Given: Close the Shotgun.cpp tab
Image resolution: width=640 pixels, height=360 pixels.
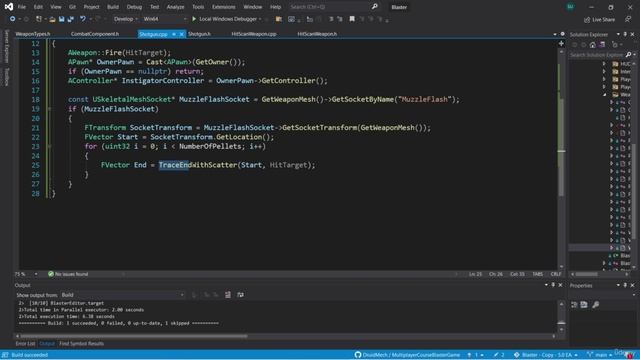Looking at the screenshot, I should [x=182, y=34].
